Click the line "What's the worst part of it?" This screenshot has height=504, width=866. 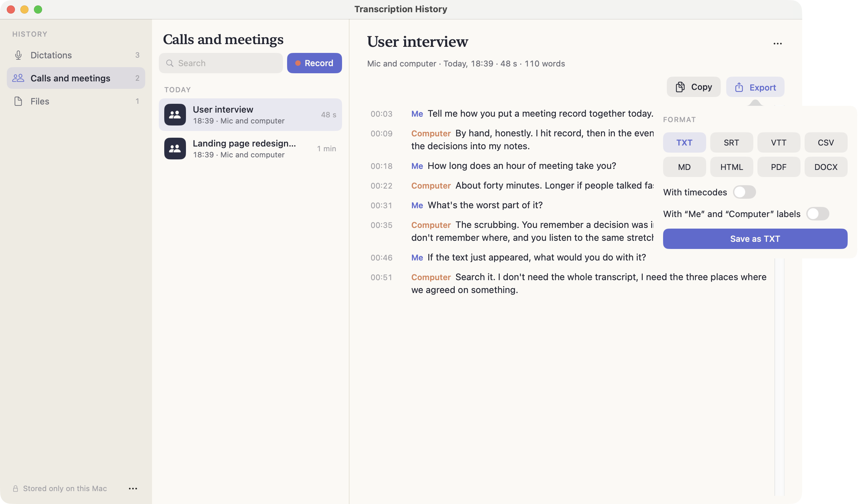click(485, 205)
